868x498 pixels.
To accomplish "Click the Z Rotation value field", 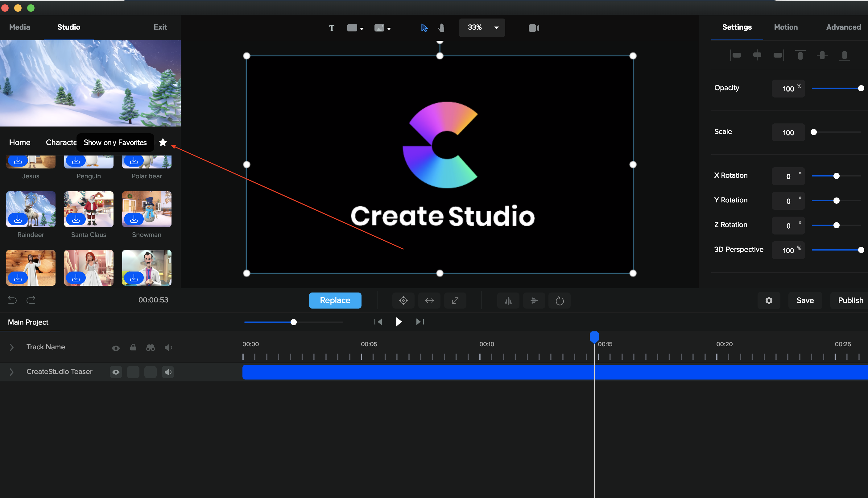I will (x=788, y=226).
